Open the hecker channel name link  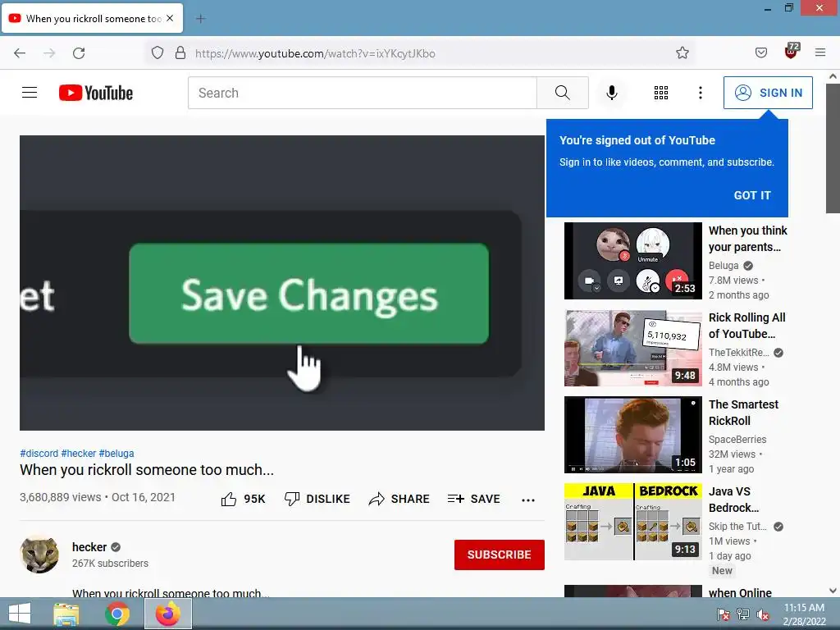89,547
